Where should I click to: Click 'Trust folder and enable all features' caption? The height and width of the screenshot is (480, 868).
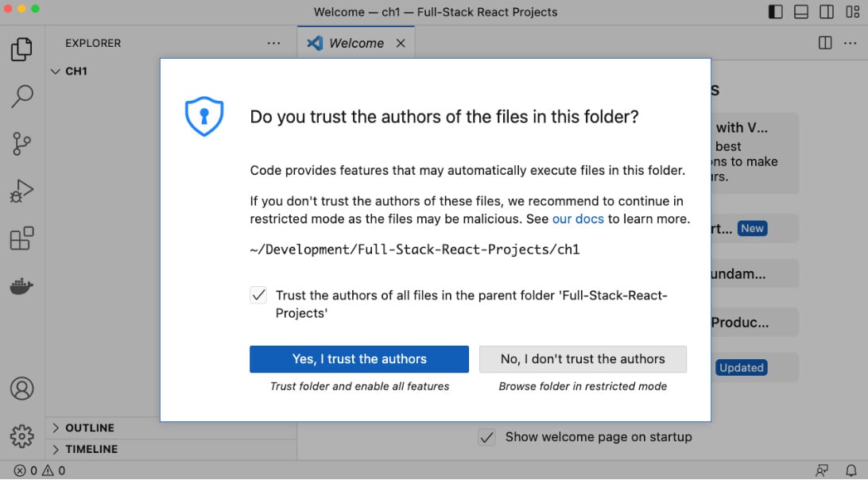[x=359, y=386]
